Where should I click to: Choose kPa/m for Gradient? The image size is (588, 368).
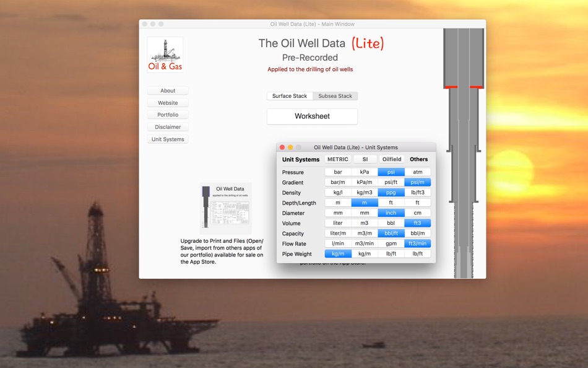tap(365, 182)
